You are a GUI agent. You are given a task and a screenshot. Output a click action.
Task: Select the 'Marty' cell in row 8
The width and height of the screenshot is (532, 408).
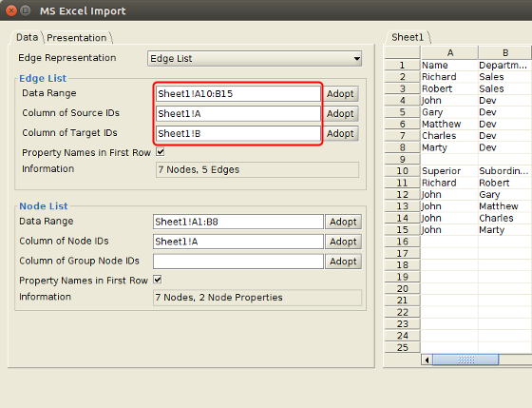[449, 147]
